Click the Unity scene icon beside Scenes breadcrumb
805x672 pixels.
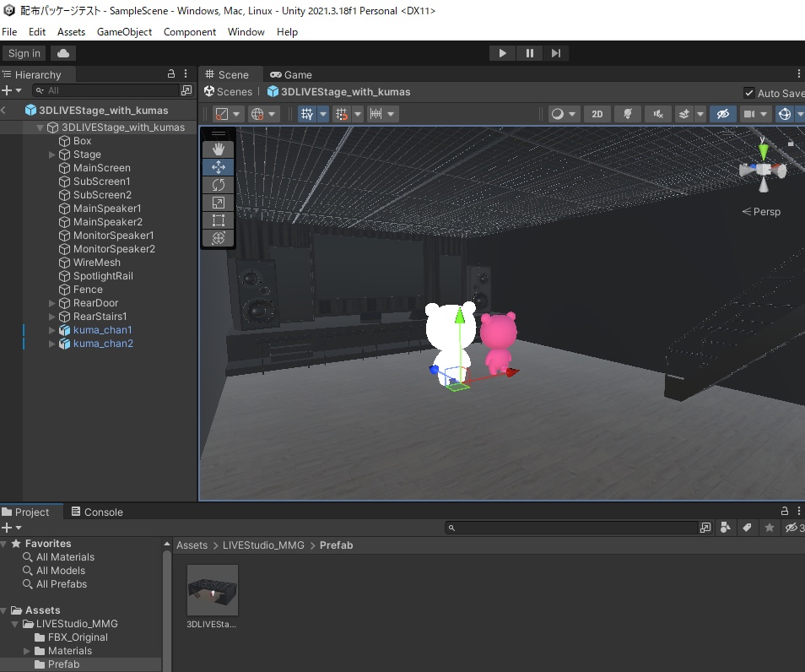tap(209, 91)
